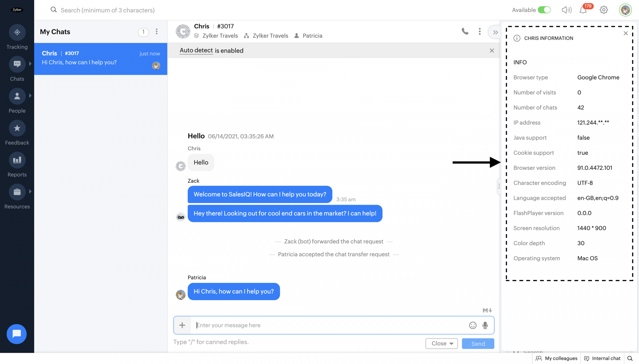Open the notifications bell icon

tap(583, 10)
